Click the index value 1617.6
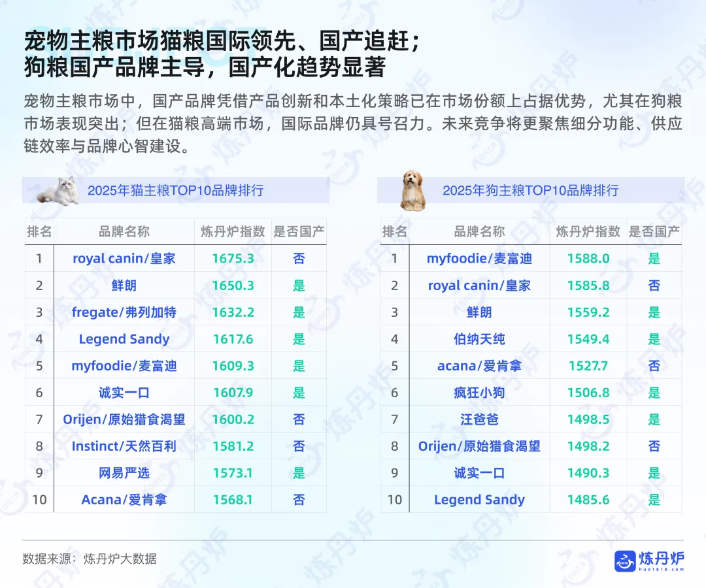Viewport: 706px width, 588px height. pyautogui.click(x=233, y=339)
